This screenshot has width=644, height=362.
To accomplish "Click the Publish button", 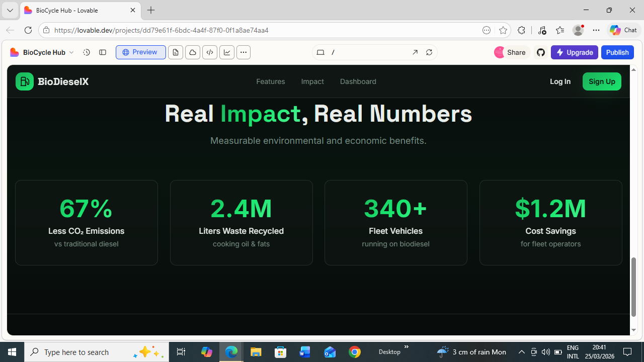I will 617,52.
